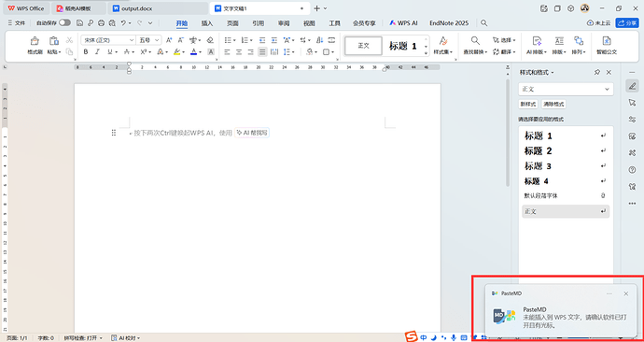Apply 标题 2 style from styles panel
This screenshot has height=342, width=644.
point(566,150)
